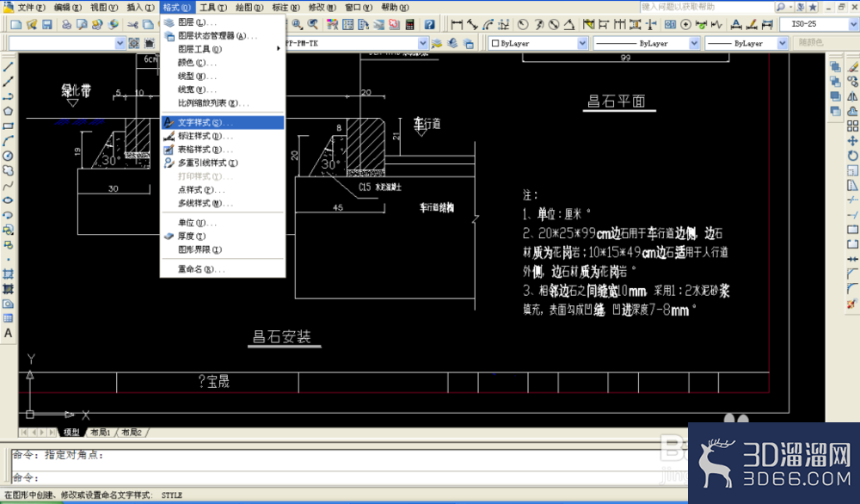
Task: Choose 线型(N)... in the Format menu
Action: point(224,76)
